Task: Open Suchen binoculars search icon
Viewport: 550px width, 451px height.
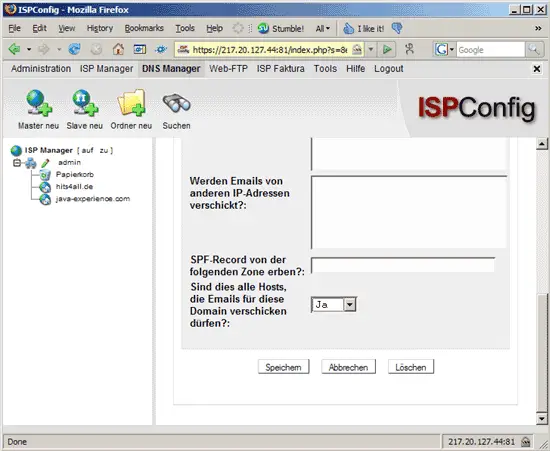Action: coord(176,103)
